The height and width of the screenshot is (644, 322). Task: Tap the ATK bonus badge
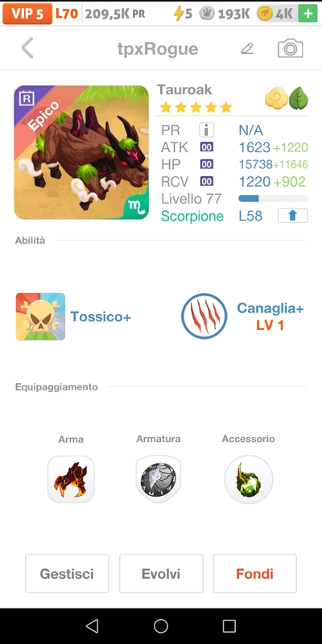(207, 147)
